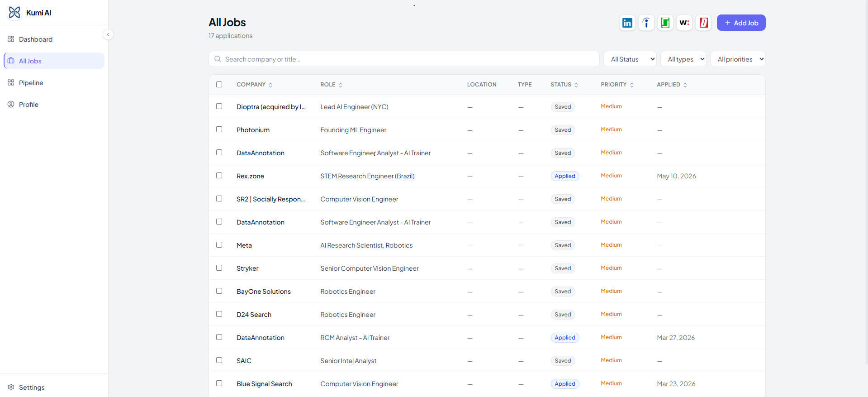The image size is (868, 397).
Task: Check the Stryker row checkbox
Action: tap(219, 268)
